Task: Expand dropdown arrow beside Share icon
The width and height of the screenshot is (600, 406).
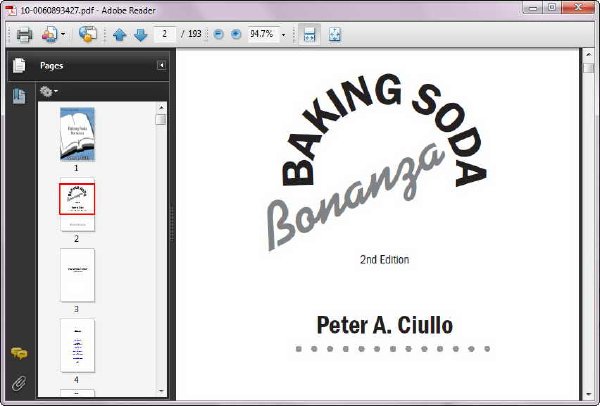Action: (x=63, y=34)
